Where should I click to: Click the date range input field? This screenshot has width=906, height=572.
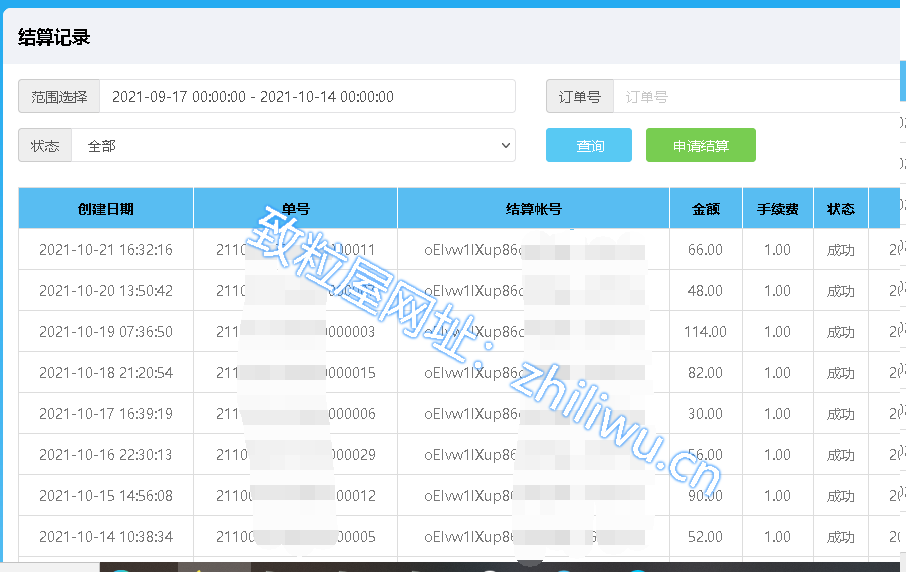point(307,96)
